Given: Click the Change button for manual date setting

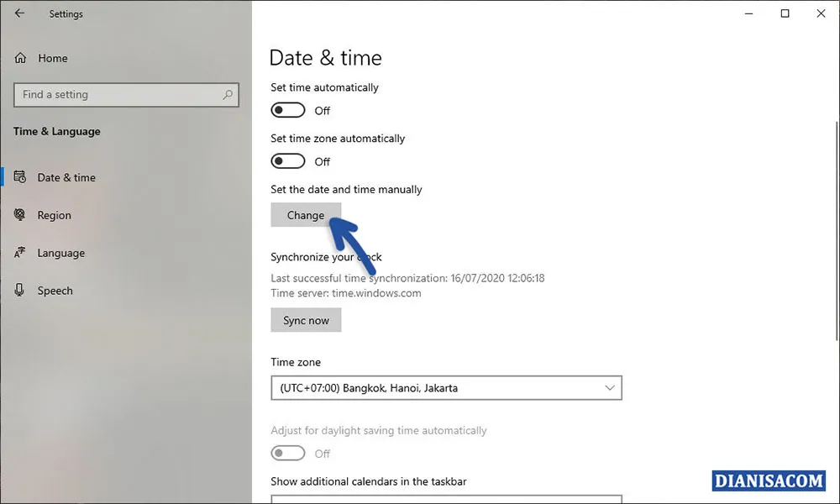Looking at the screenshot, I should click(305, 215).
